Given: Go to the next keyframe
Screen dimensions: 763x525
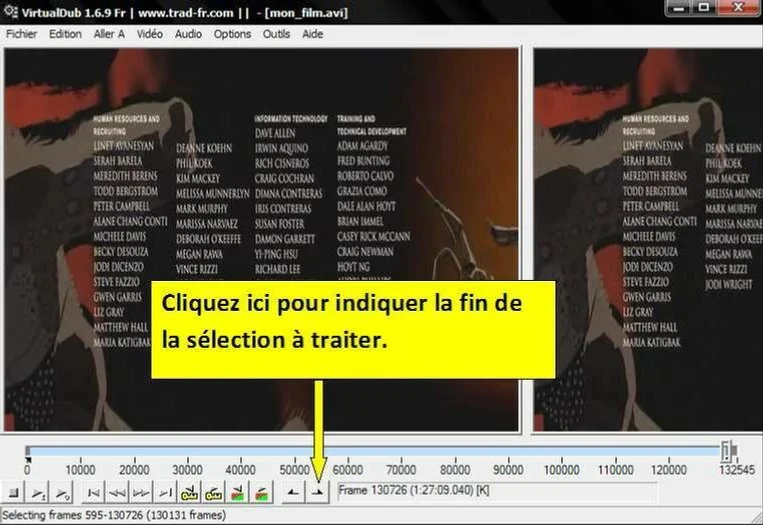Looking at the screenshot, I should (x=213, y=493).
